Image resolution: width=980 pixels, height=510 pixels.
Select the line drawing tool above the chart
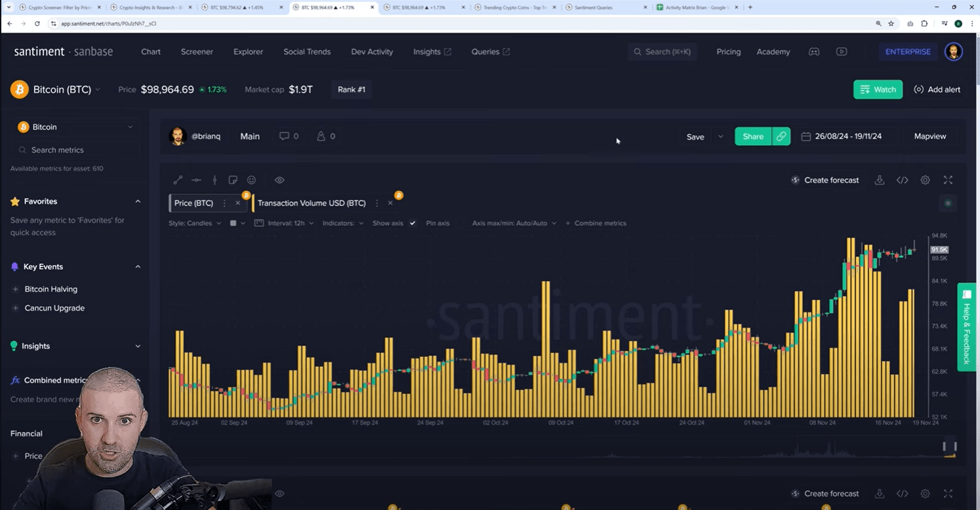coord(178,180)
